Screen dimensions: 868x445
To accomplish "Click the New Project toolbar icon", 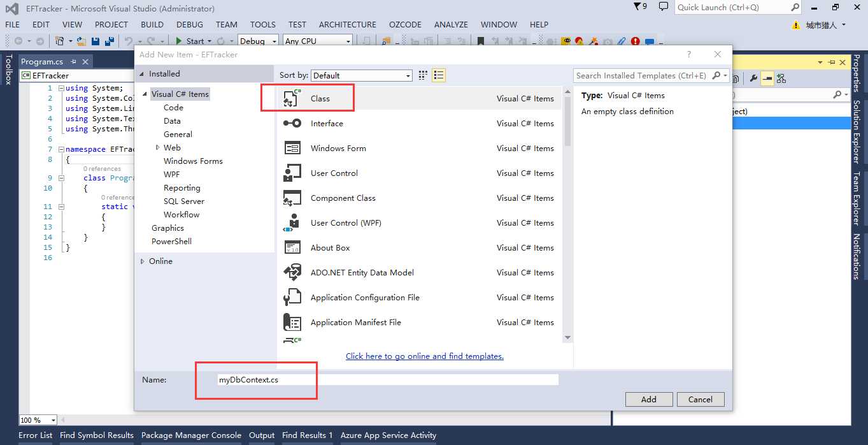I will coord(59,41).
